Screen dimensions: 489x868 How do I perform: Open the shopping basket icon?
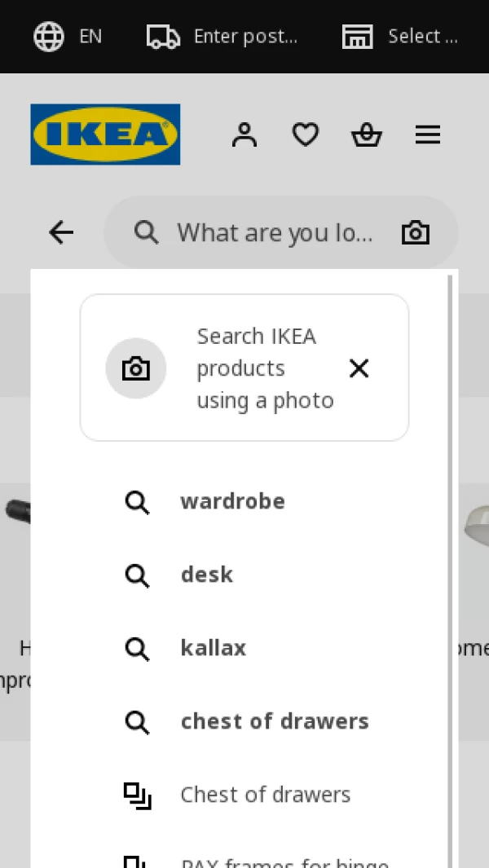(x=367, y=134)
